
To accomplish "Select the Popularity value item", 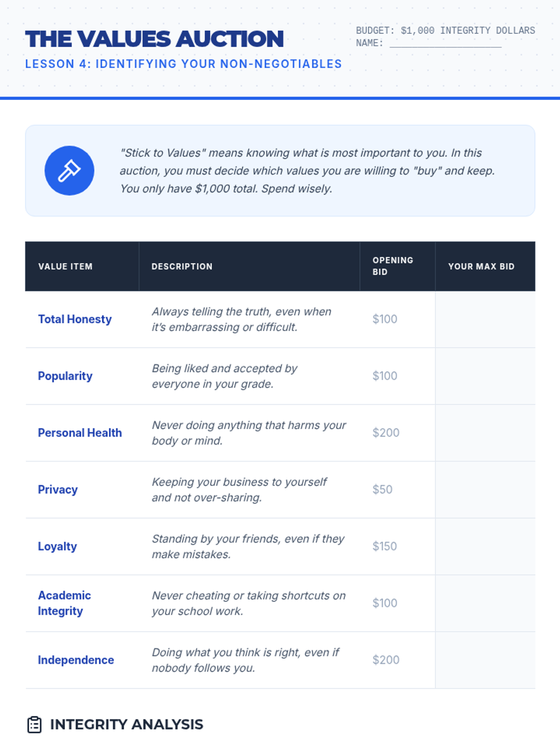I will [x=65, y=376].
